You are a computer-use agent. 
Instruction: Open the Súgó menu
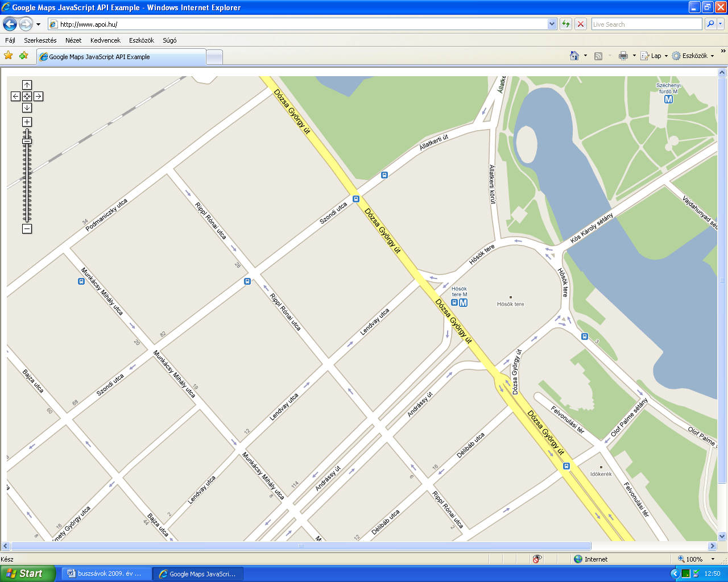tap(169, 40)
